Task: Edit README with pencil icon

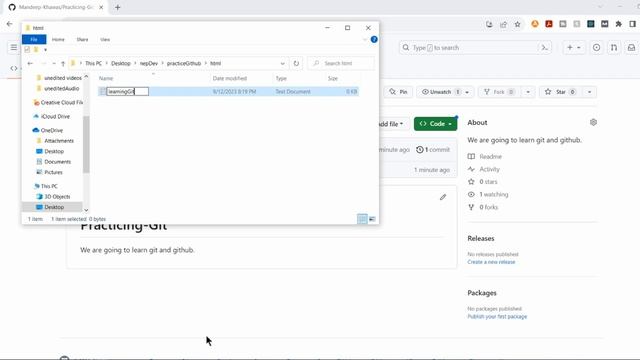Action: pos(443,198)
